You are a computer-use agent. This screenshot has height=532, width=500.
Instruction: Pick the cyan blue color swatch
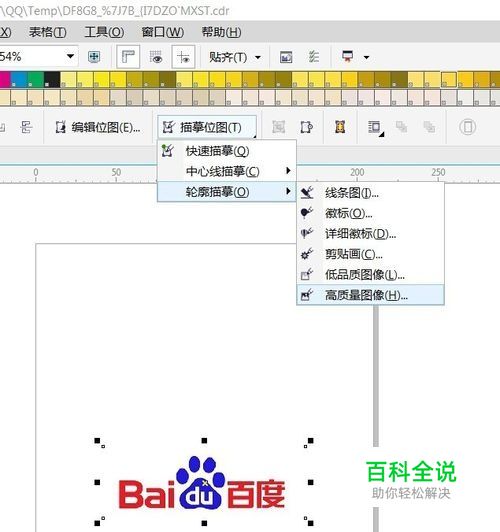point(19,80)
